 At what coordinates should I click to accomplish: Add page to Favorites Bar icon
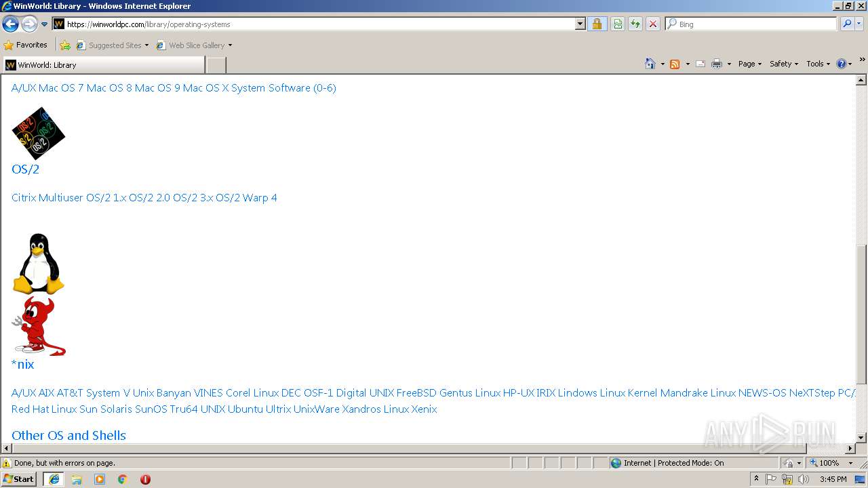pos(65,45)
